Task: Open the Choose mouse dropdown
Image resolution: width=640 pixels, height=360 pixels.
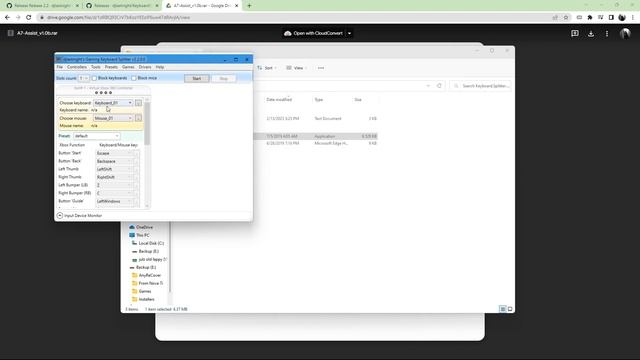Action: [113, 118]
